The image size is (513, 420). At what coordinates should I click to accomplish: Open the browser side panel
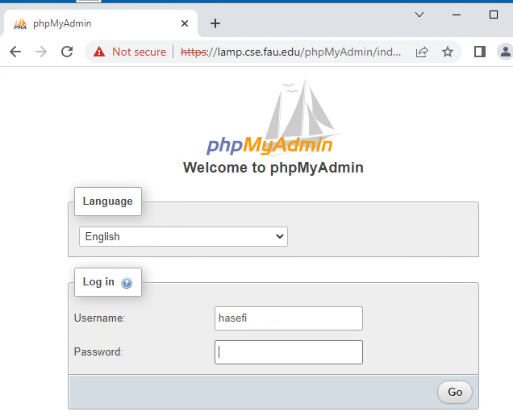click(x=480, y=52)
